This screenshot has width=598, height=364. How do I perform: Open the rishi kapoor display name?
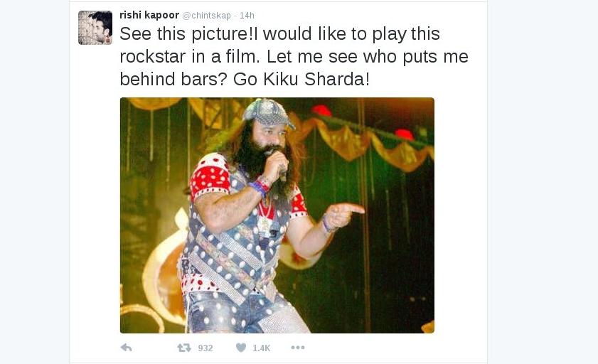pyautogui.click(x=149, y=15)
